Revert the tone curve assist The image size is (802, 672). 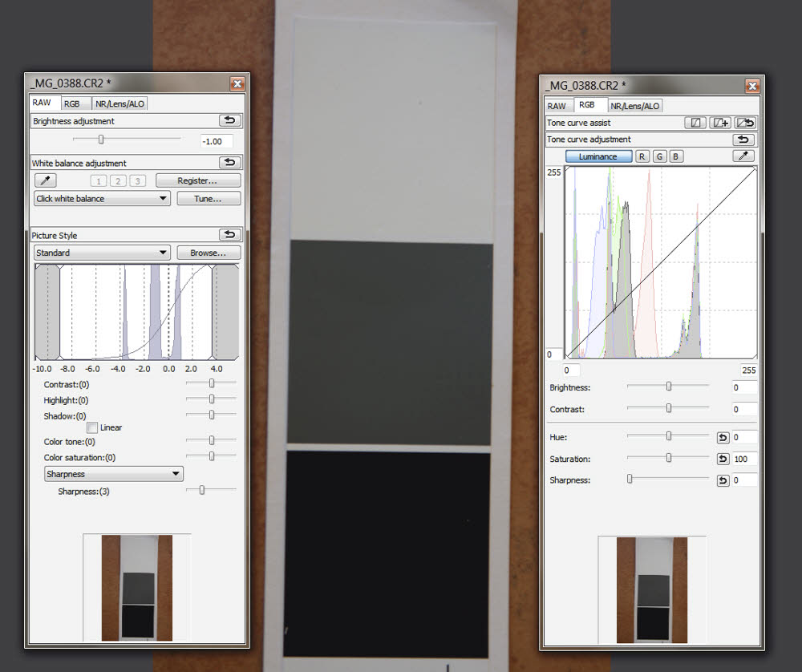click(x=744, y=123)
